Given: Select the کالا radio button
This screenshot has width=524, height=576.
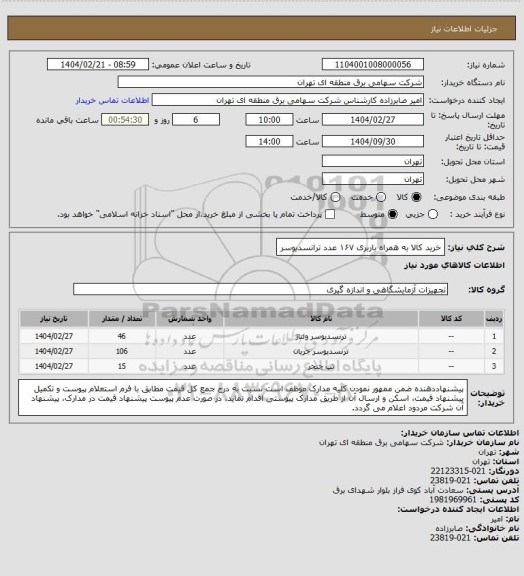Looking at the screenshot, I should click(x=416, y=197).
